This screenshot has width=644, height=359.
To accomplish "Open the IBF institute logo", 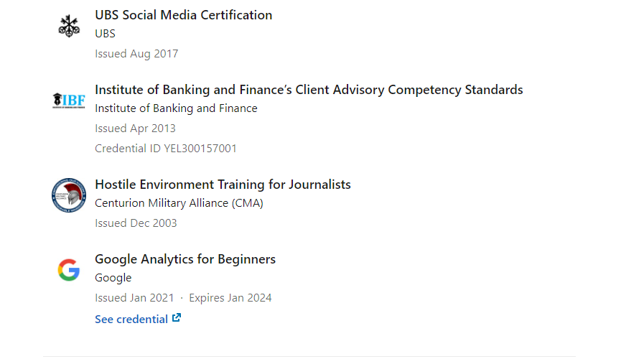I will tap(69, 101).
